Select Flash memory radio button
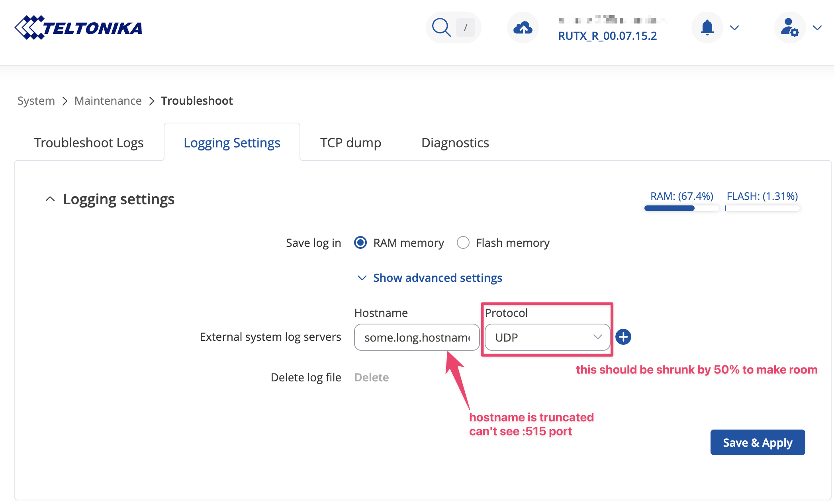The image size is (834, 504). click(463, 242)
